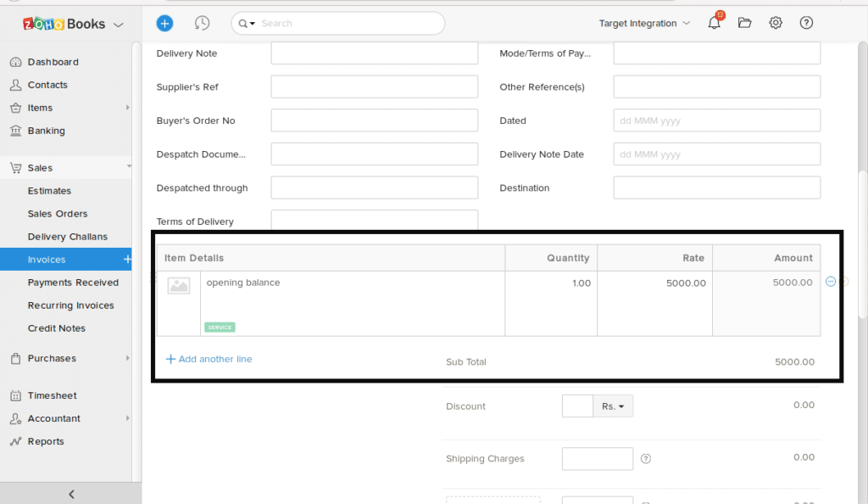Image resolution: width=868 pixels, height=504 pixels.
Task: Click the Timesheet calendar icon
Action: pyautogui.click(x=15, y=395)
